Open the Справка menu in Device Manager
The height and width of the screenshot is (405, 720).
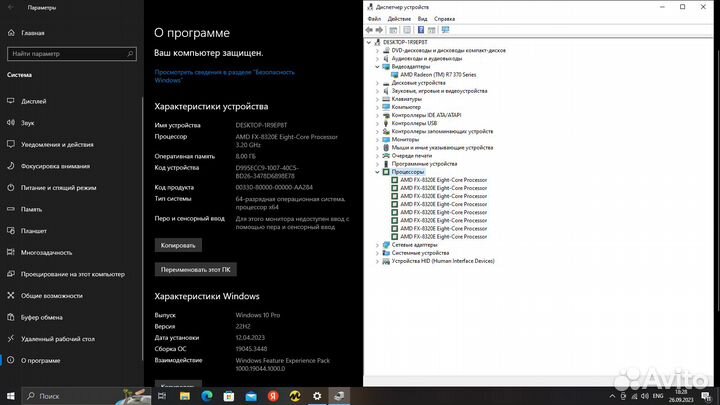coord(446,18)
